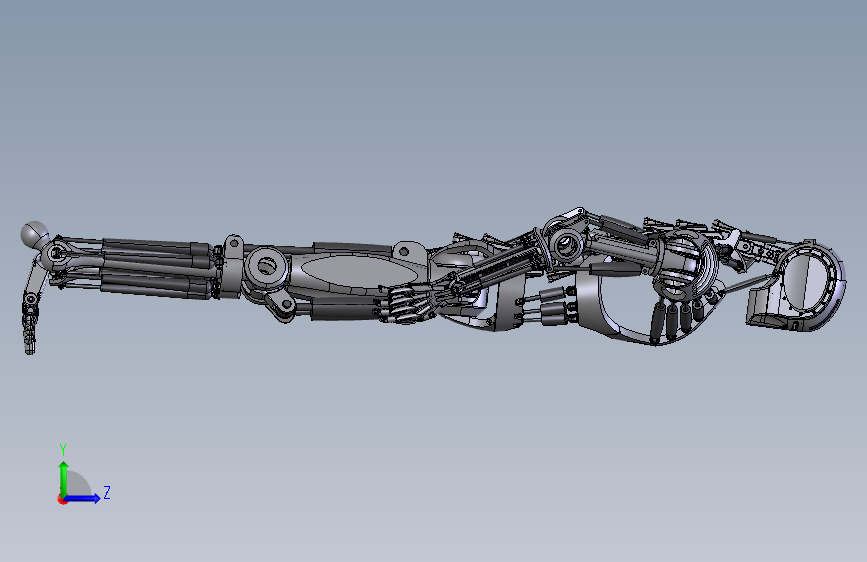The image size is (867, 562).
Task: Click the green Y axis arrow of the triad
Action: click(63, 479)
